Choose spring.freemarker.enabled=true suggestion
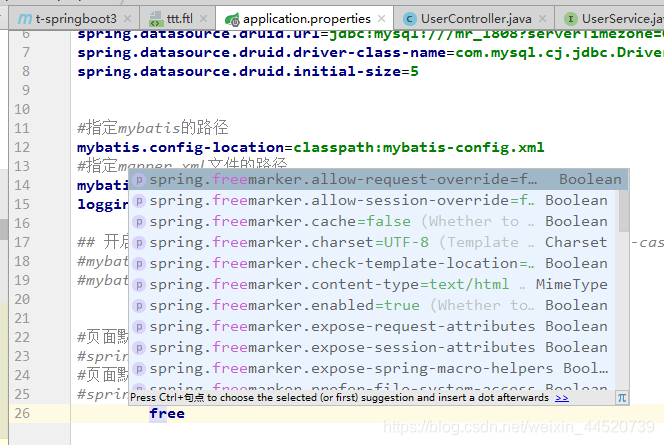Image resolution: width=664 pixels, height=445 pixels. [x=373, y=305]
